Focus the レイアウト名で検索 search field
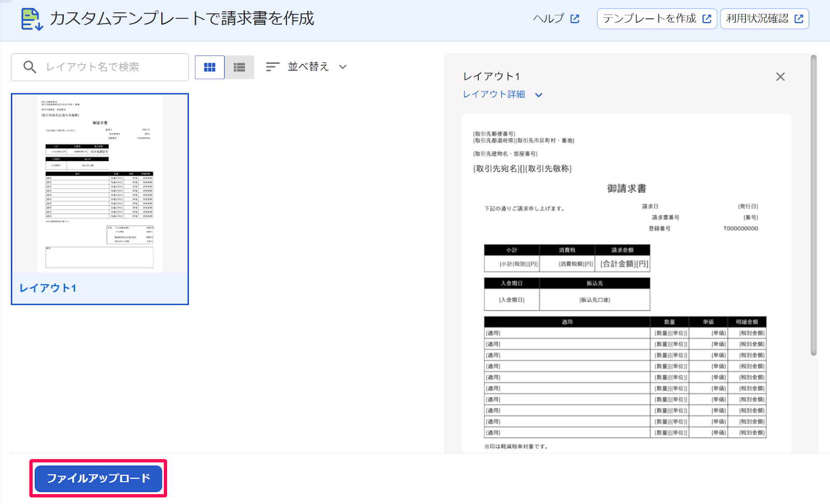The image size is (830, 504). pos(100,67)
